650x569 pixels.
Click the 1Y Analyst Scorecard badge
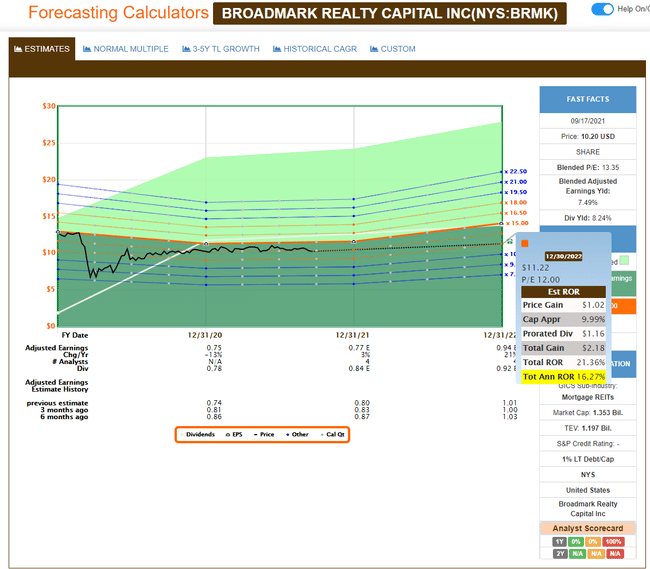tap(559, 541)
